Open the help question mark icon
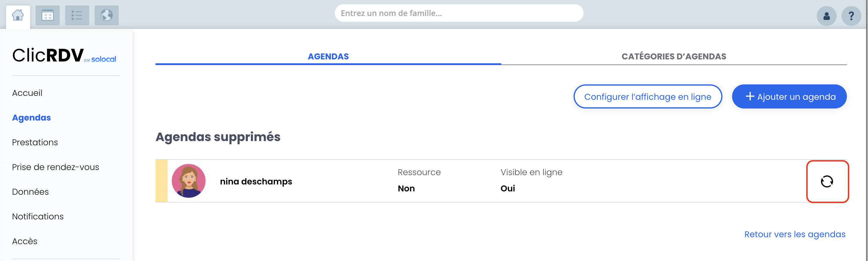This screenshot has height=261, width=868. point(851,16)
